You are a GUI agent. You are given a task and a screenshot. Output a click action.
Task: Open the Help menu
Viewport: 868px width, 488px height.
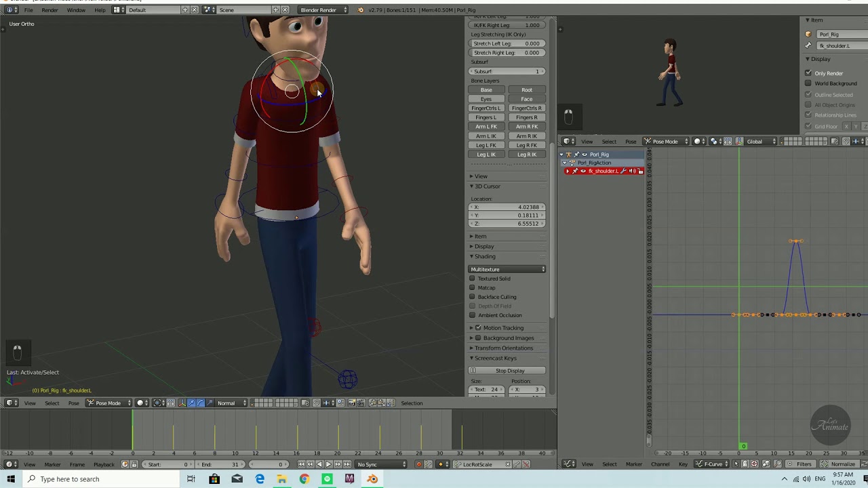pos(100,10)
